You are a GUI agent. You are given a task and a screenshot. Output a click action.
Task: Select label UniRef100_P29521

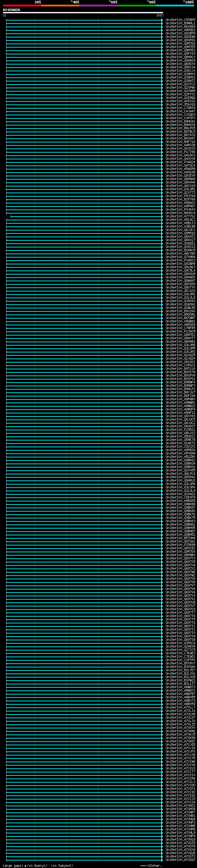180,430
